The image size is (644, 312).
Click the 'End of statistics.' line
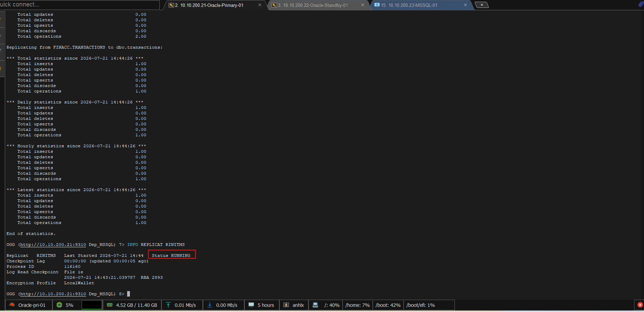point(31,234)
